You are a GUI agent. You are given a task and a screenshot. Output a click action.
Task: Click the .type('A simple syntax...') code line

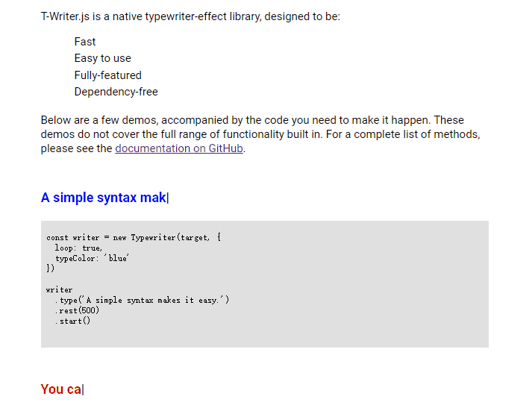pos(142,300)
